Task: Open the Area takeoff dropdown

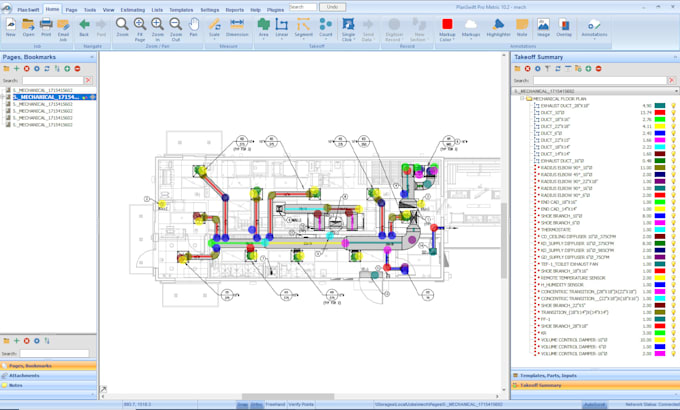Action: pos(263,39)
